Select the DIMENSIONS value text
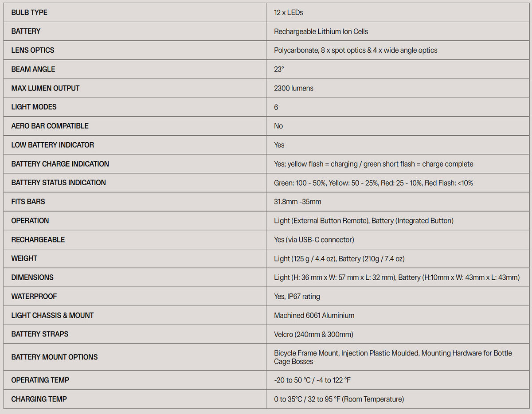 [x=396, y=277]
